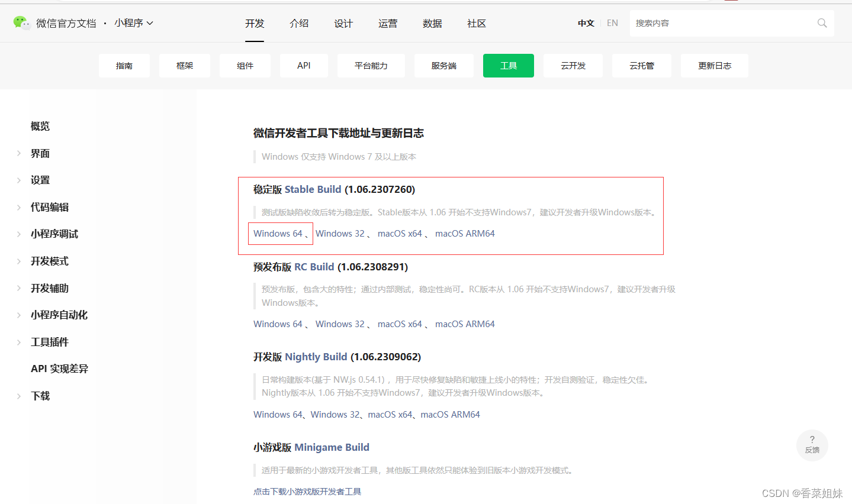
Task: Download Nightly Build macOS x64
Action: [390, 415]
